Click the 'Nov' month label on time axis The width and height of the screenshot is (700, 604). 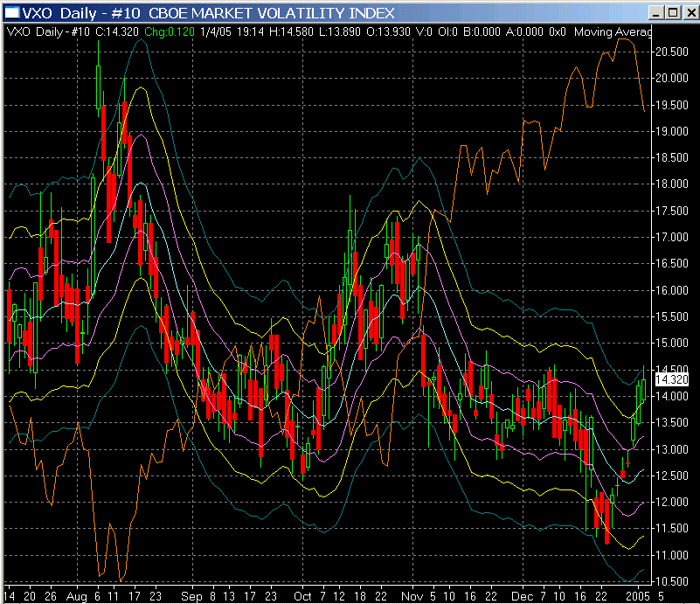pos(412,596)
